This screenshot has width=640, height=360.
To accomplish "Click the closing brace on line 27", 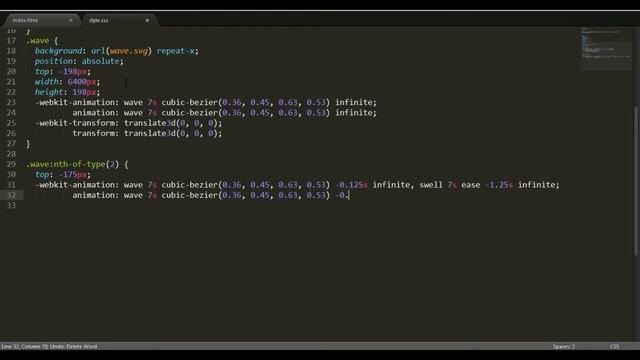I will pyautogui.click(x=28, y=144).
